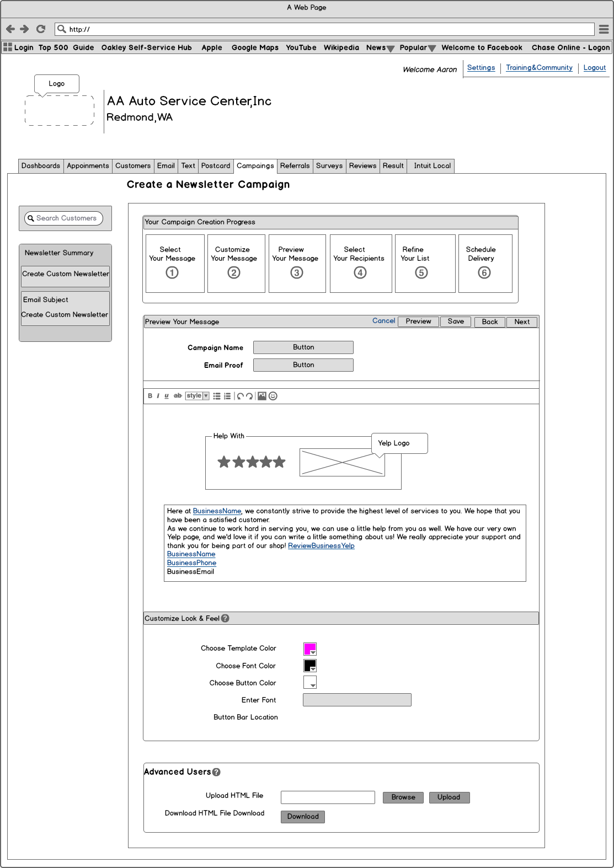Open help for Customize Look & Feel

225,618
